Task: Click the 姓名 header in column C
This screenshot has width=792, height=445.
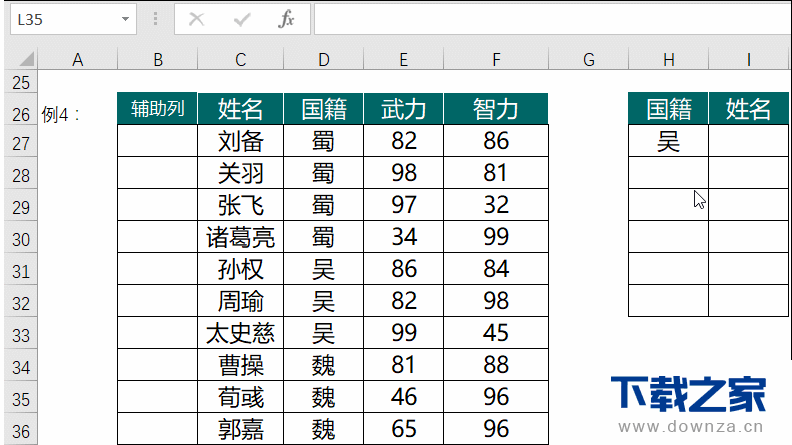Action: coord(240,109)
